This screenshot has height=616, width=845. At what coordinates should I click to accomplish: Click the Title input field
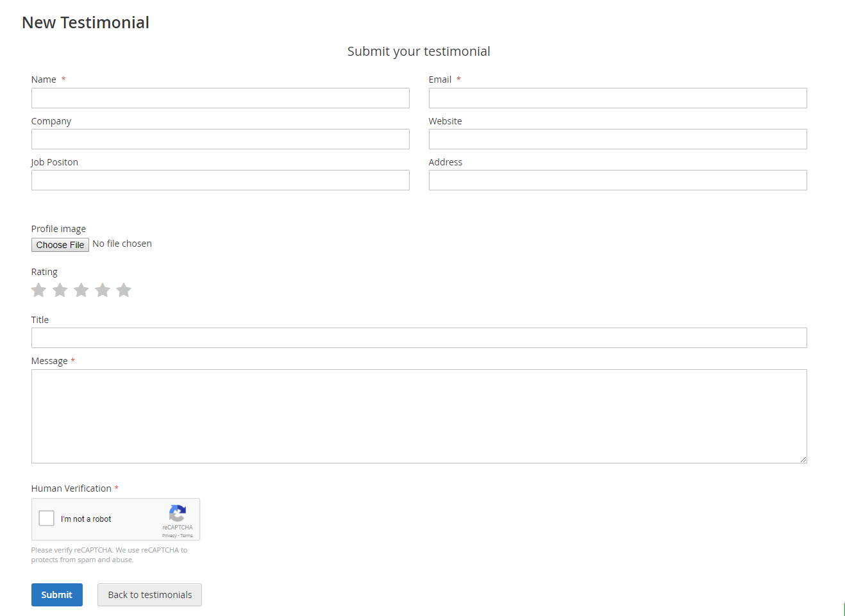coord(419,338)
